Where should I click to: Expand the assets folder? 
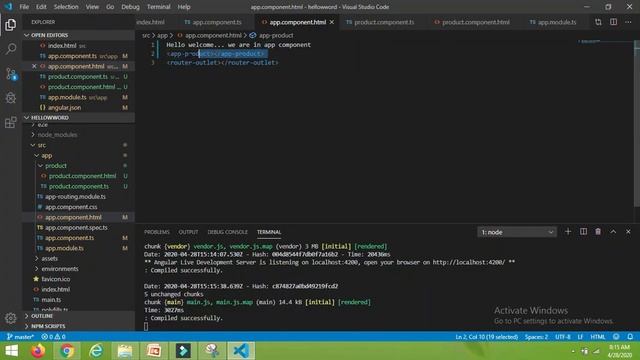pos(37,258)
